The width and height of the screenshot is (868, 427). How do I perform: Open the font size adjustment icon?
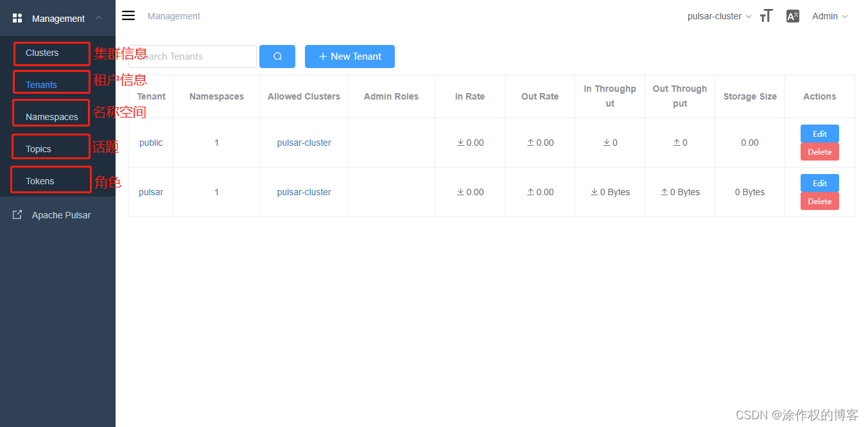[x=766, y=16]
